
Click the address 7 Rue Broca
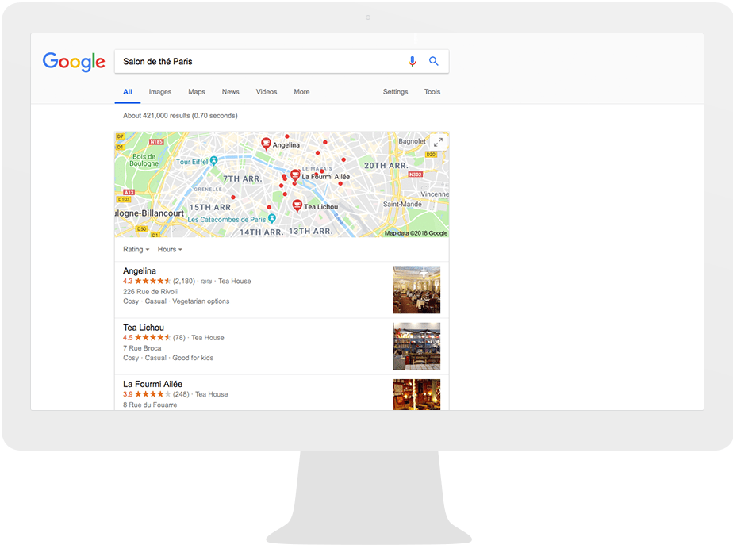pos(142,347)
